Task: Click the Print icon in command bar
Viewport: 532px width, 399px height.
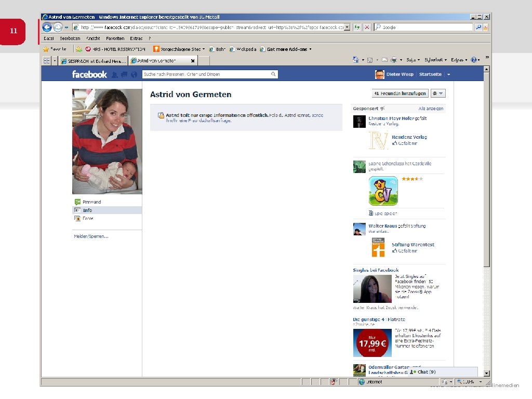Action: point(394,60)
